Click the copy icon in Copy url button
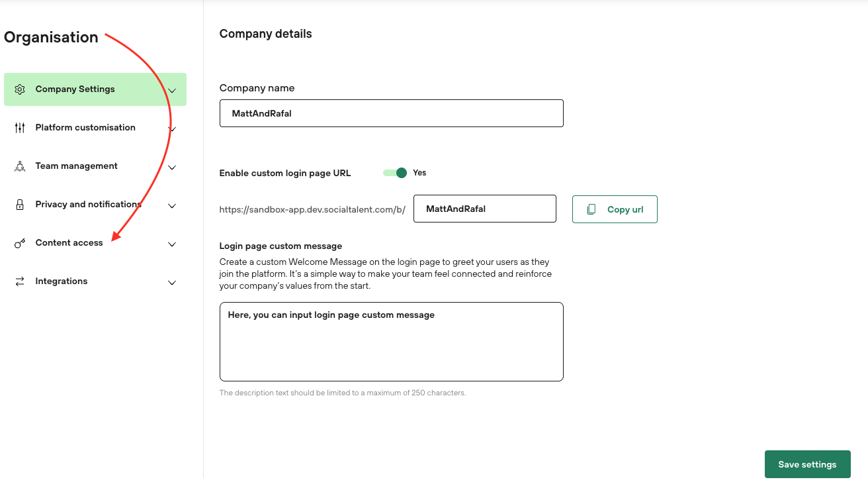Image resolution: width=868 pixels, height=498 pixels. pyautogui.click(x=591, y=209)
